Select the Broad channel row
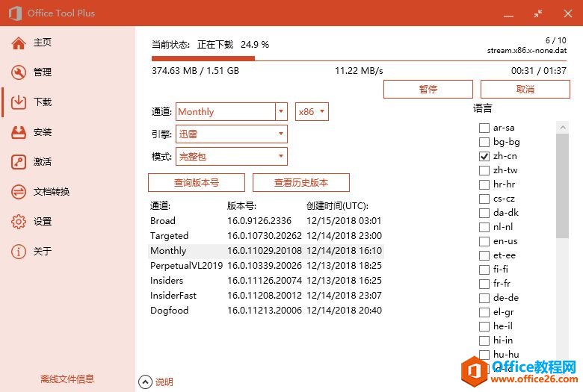The height and width of the screenshot is (392, 583). (266, 221)
